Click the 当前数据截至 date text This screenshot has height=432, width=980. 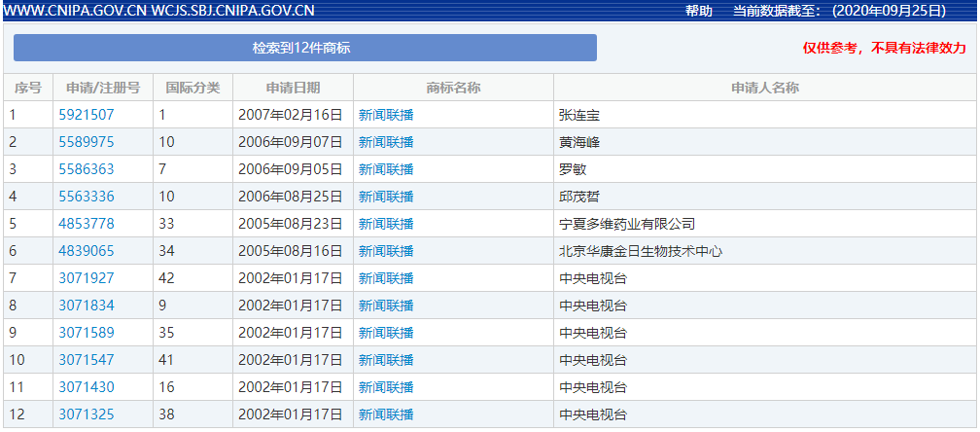[839, 11]
